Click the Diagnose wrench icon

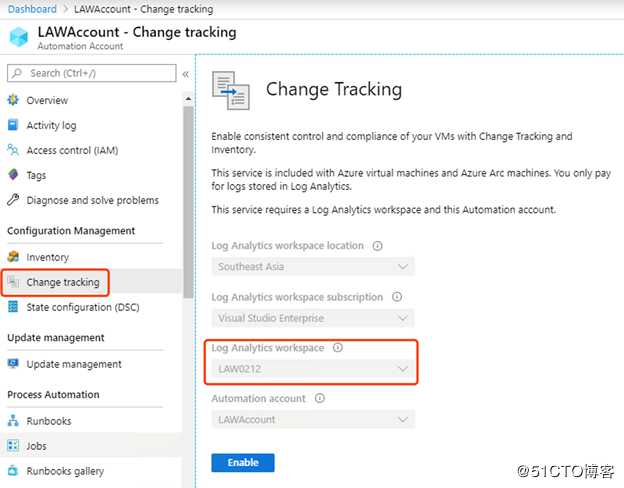13,199
